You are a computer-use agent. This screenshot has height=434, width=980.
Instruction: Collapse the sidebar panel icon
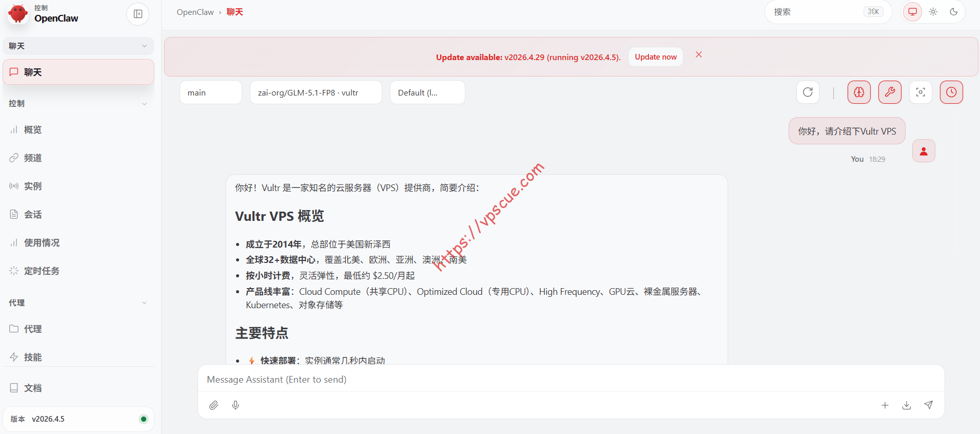click(138, 14)
